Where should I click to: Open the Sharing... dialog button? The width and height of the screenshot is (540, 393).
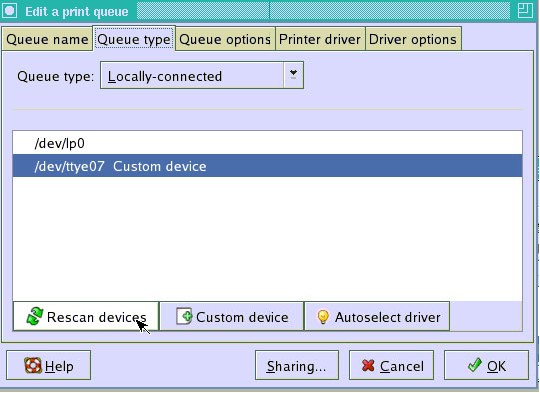coord(297,365)
